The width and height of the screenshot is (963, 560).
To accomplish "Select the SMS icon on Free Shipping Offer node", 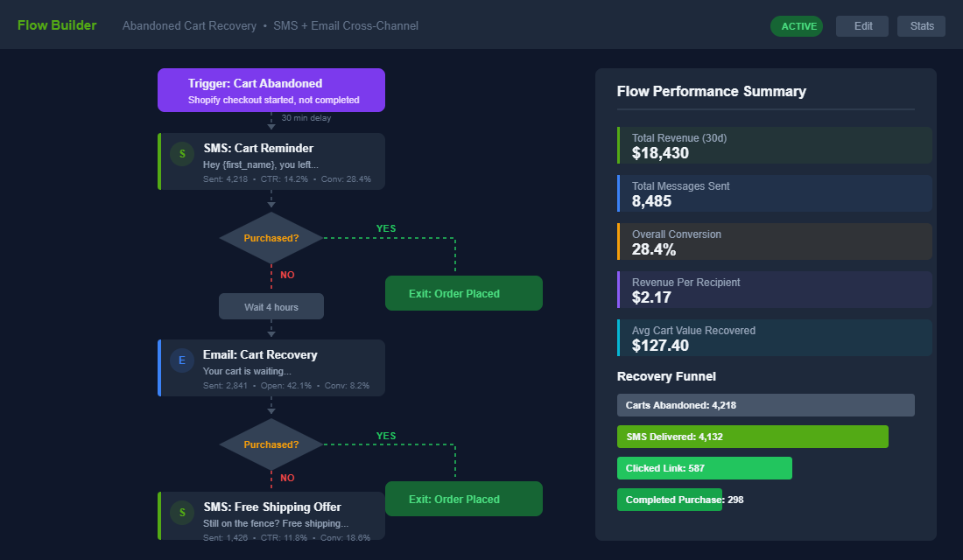I will pos(182,512).
